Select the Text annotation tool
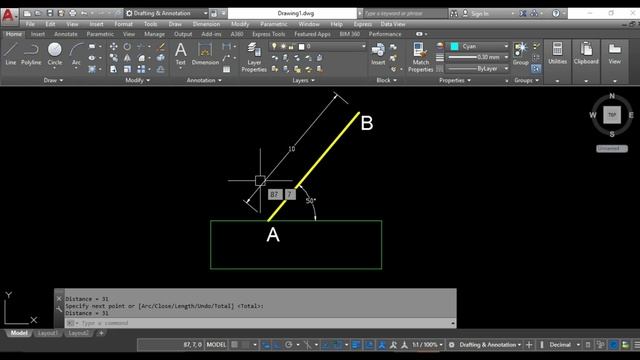 (180, 54)
